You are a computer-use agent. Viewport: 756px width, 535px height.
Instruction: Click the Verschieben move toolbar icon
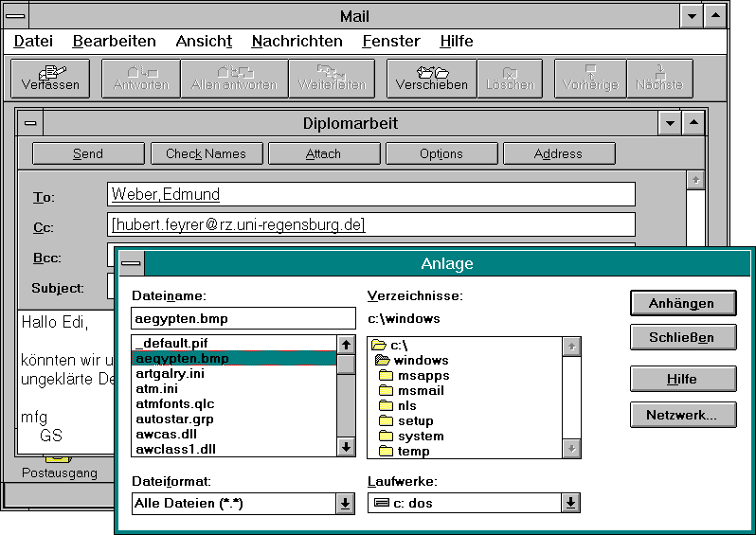431,79
